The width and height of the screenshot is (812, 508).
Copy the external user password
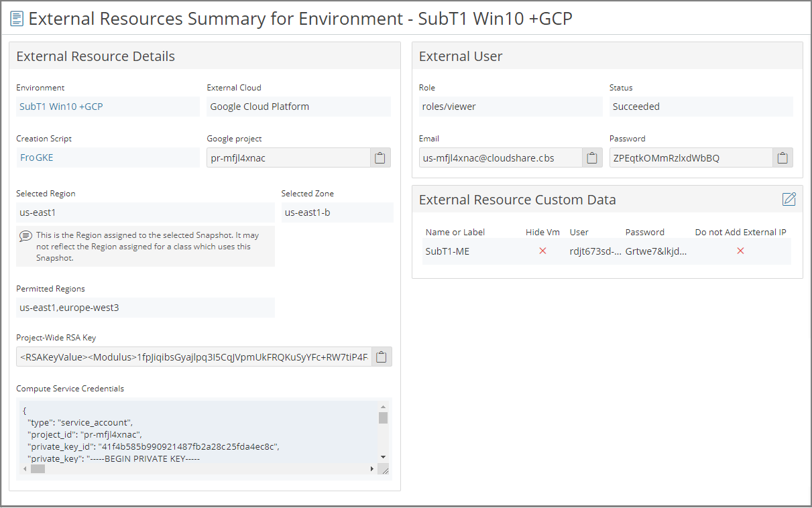point(782,157)
